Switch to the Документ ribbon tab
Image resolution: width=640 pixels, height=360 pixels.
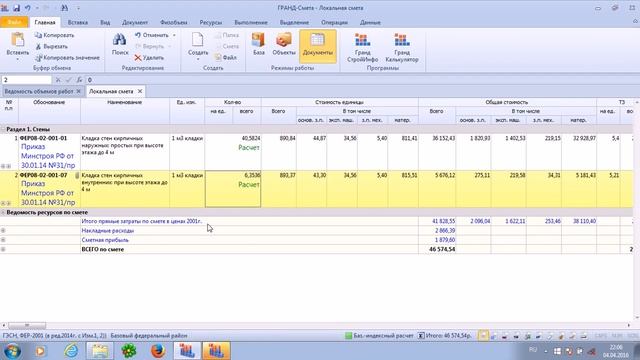(x=135, y=22)
